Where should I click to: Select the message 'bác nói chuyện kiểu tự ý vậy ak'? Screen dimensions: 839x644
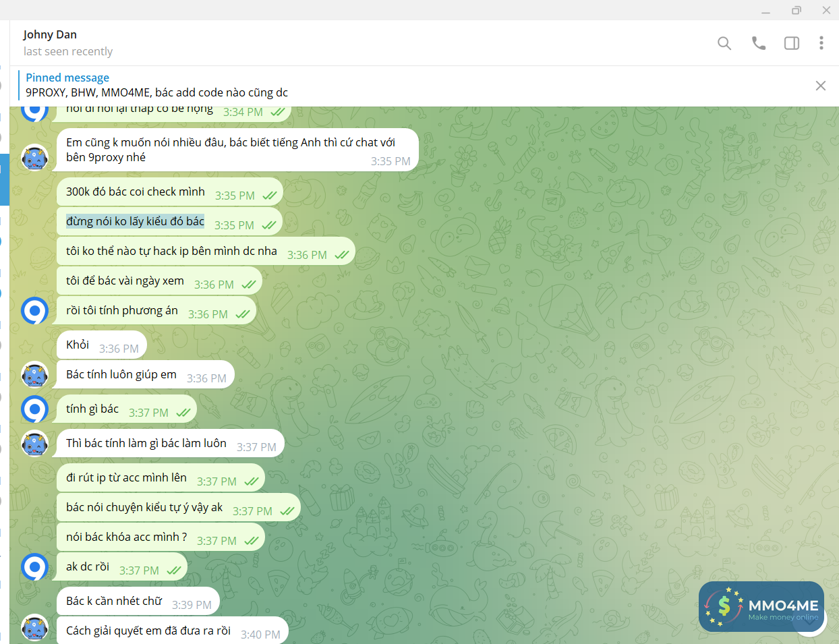point(179,508)
